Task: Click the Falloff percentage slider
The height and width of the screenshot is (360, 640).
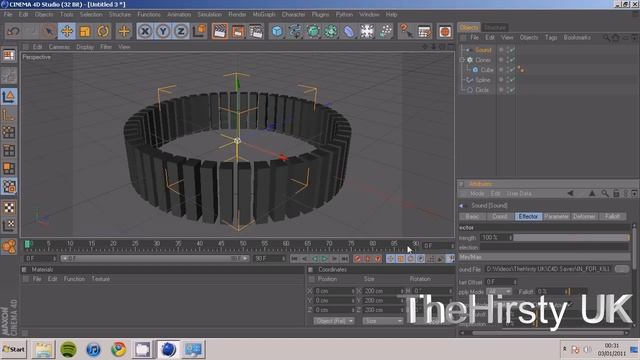Action: coord(578,292)
